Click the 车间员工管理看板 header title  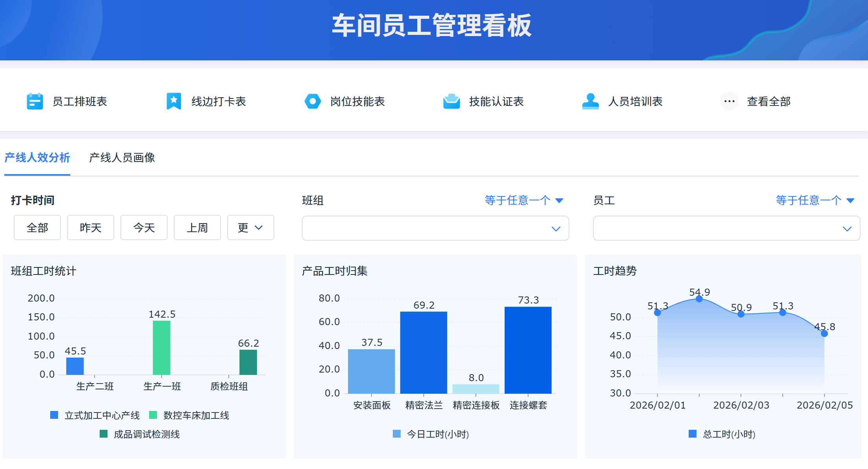click(x=432, y=25)
